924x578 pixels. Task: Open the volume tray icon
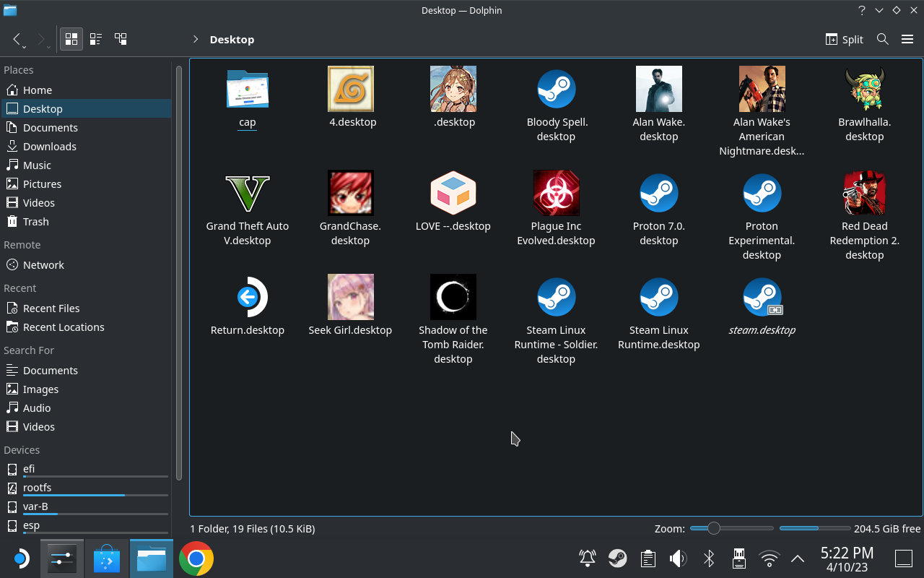point(678,558)
